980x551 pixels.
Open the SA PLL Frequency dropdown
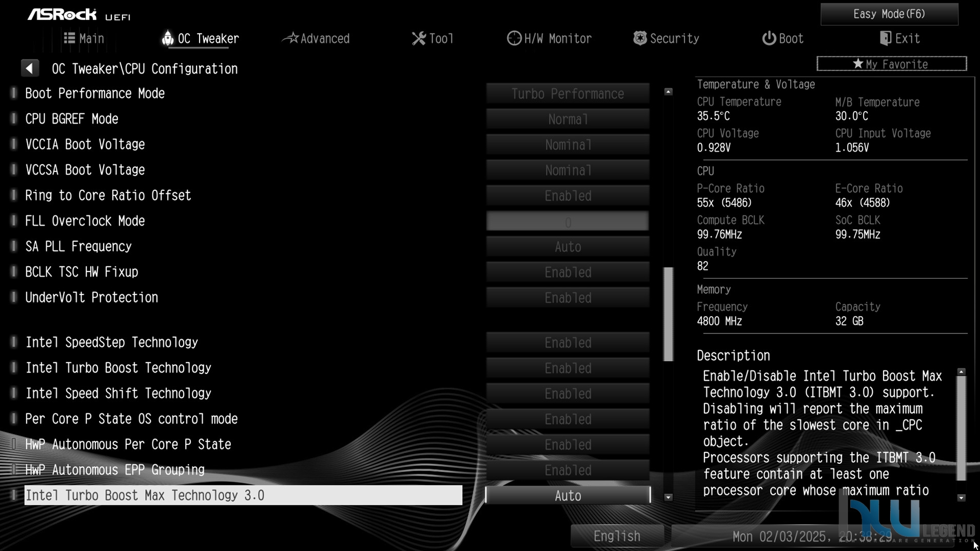(567, 247)
